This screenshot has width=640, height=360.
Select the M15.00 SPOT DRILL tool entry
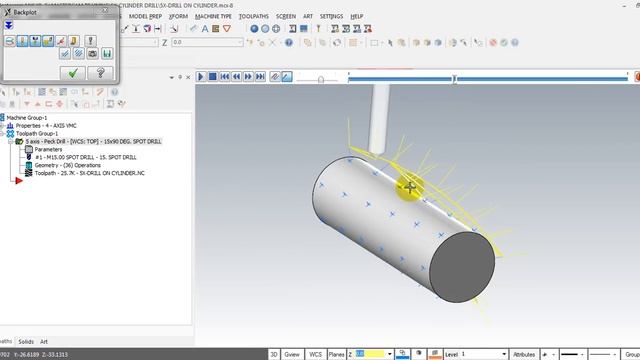tap(86, 157)
